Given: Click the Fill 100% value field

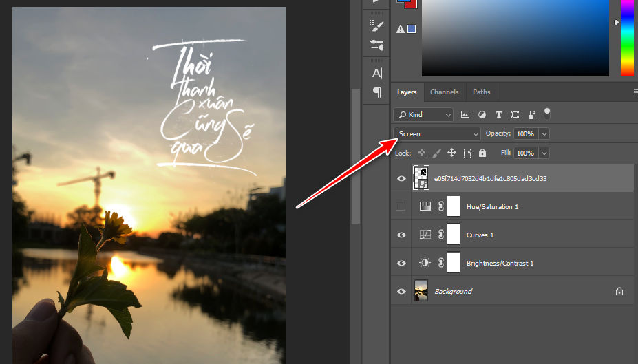Looking at the screenshot, I should pyautogui.click(x=526, y=153).
